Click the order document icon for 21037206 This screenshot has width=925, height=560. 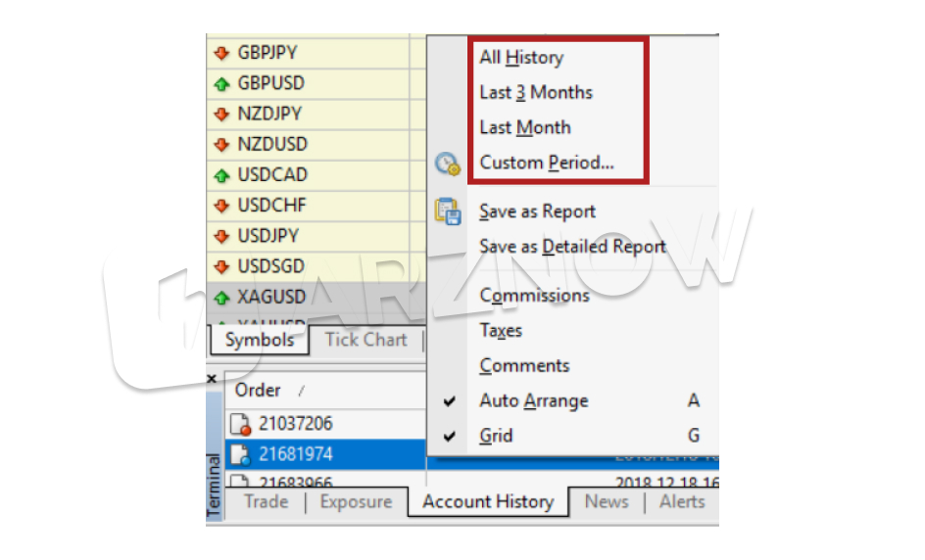tap(240, 424)
